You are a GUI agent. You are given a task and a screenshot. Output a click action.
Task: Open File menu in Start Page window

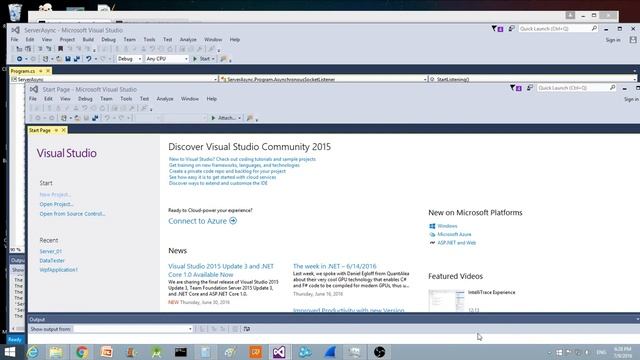tap(33, 99)
